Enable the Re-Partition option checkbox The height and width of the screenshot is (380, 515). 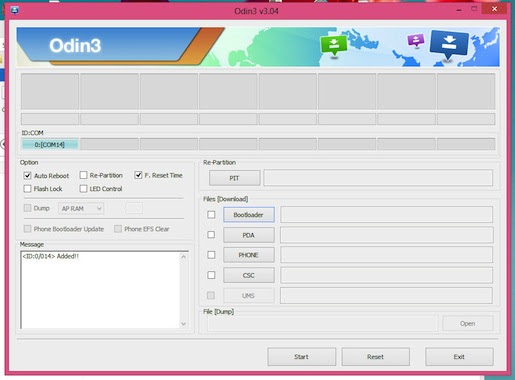click(83, 175)
